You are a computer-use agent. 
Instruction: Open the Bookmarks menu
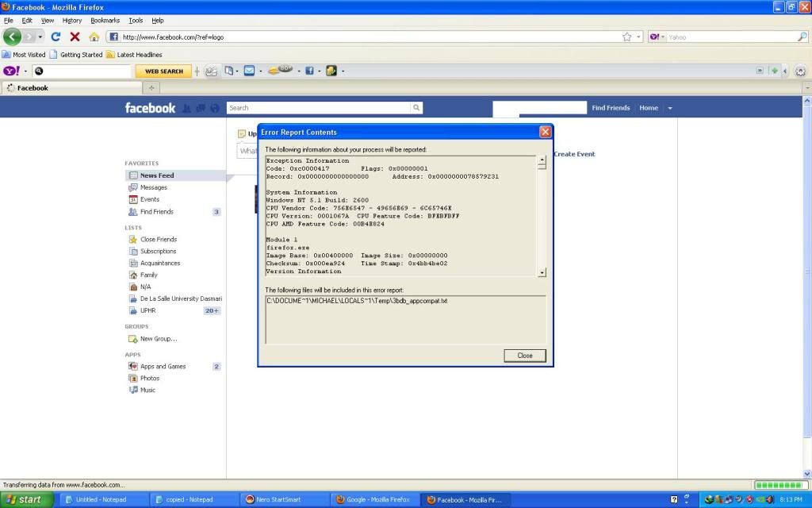click(x=105, y=20)
